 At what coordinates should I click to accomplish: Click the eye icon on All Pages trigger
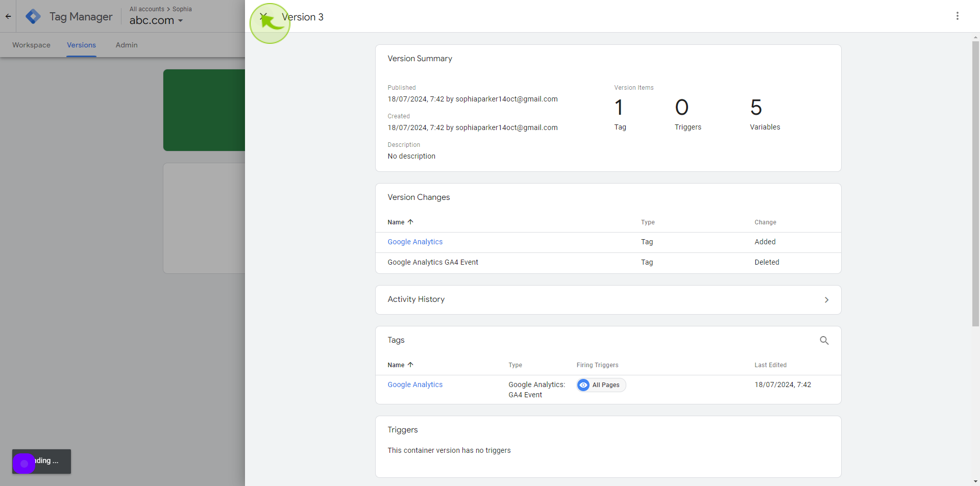click(x=583, y=385)
